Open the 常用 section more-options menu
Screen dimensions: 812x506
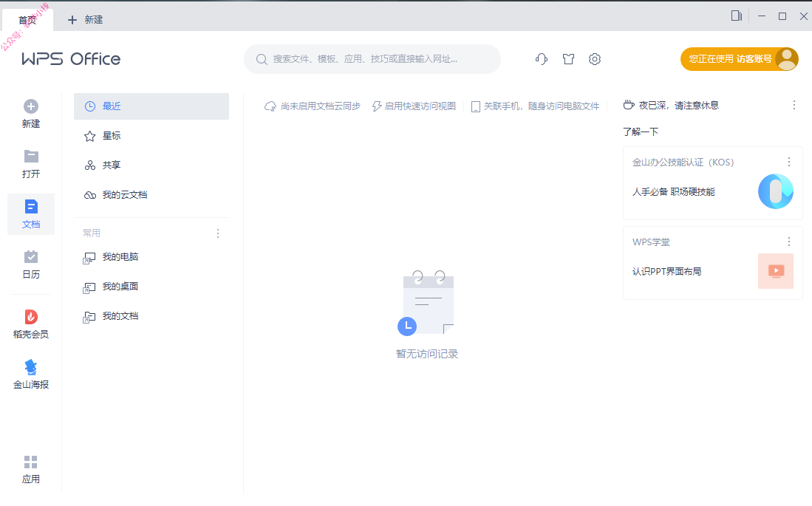coord(218,233)
